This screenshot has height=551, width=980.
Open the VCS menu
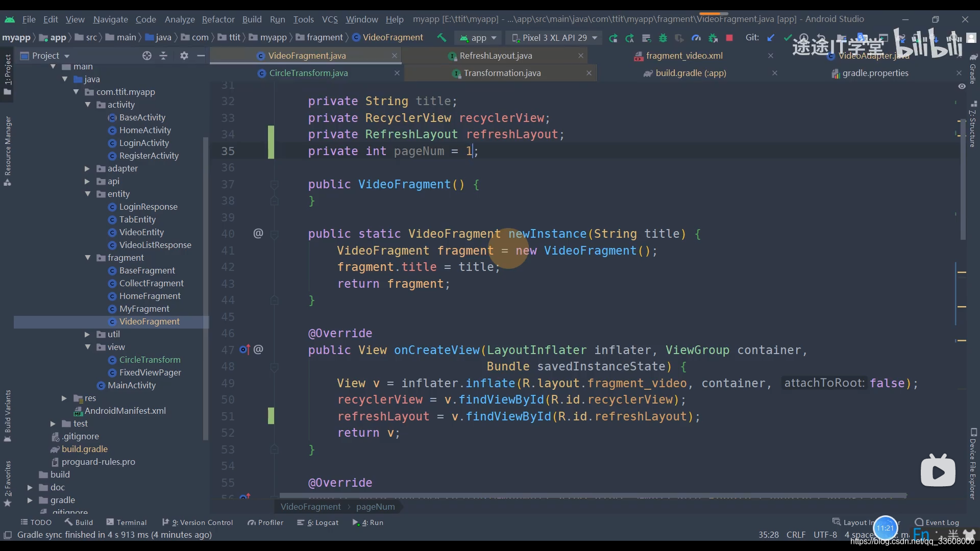(x=330, y=19)
